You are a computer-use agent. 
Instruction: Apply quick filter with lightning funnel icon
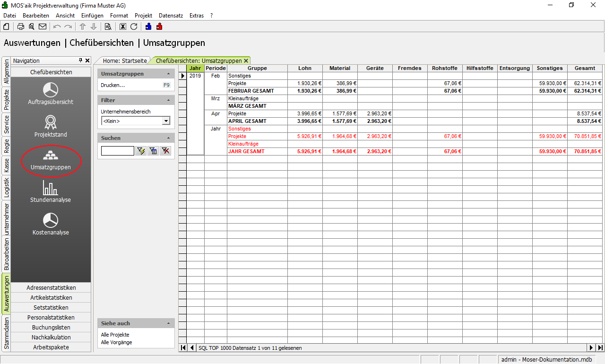[141, 151]
